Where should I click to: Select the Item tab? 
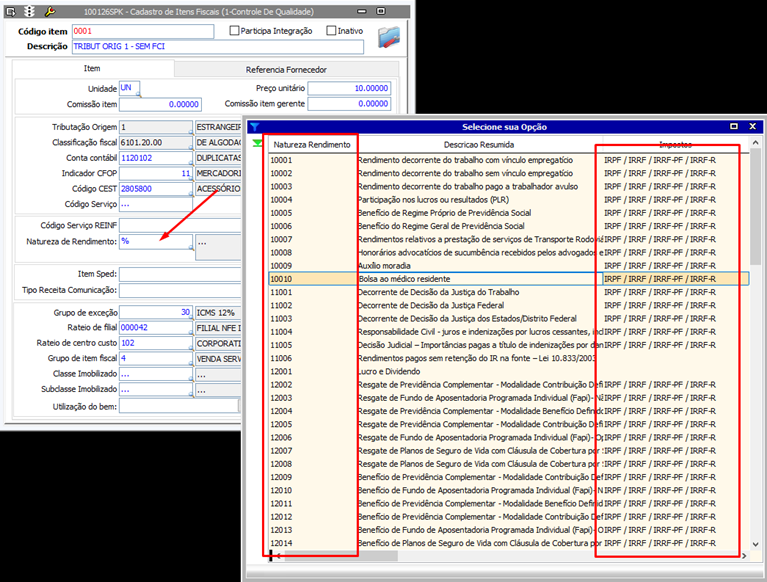[x=91, y=69]
